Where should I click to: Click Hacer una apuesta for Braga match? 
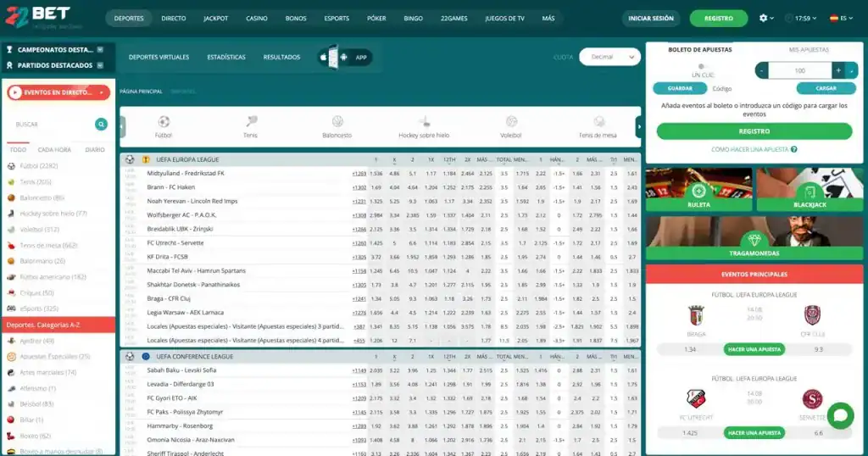coord(754,349)
